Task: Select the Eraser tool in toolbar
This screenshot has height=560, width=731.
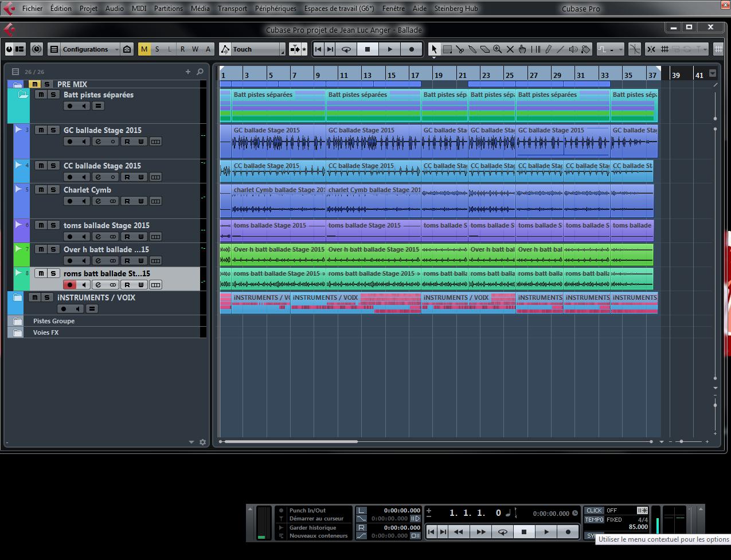Action: click(484, 49)
